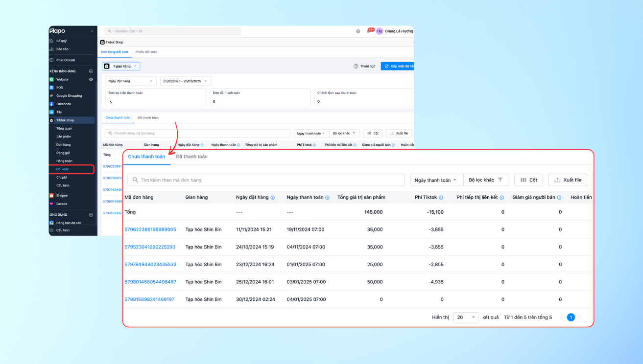This screenshot has width=643, height=364.
Task: Open order link 579801458054498487
Action: (x=150, y=282)
